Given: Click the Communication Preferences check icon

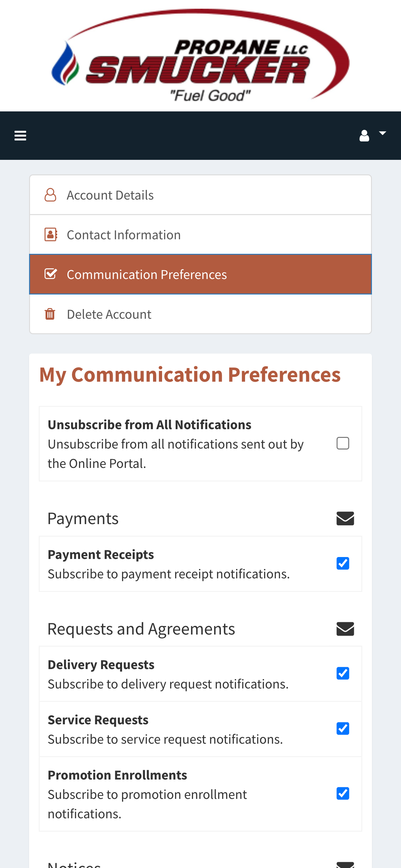Looking at the screenshot, I should click(51, 274).
